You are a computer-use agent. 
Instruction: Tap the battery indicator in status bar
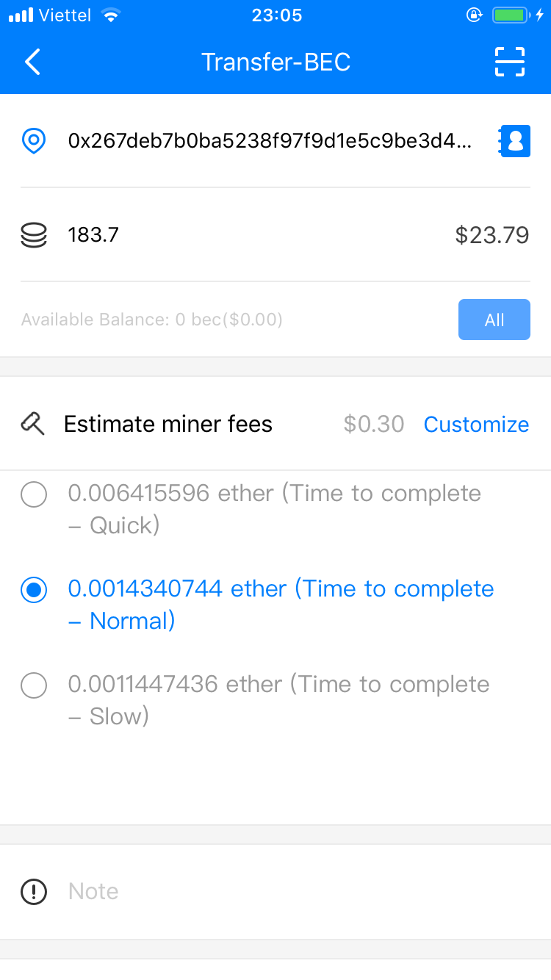(511, 15)
